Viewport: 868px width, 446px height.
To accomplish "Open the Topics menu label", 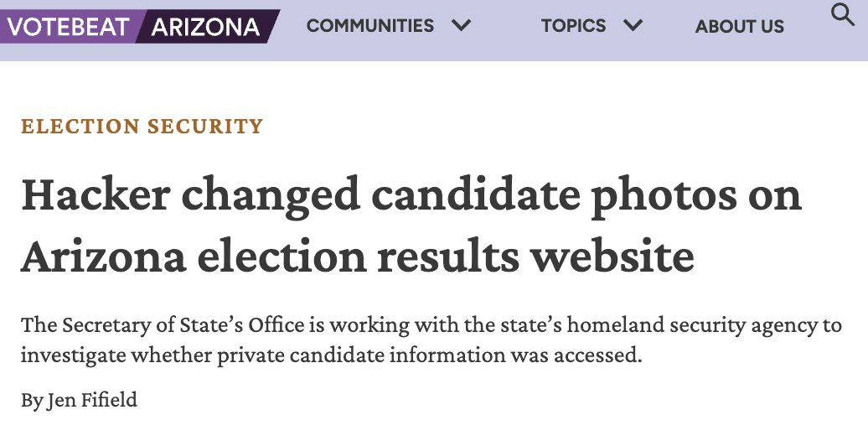I will point(573,26).
